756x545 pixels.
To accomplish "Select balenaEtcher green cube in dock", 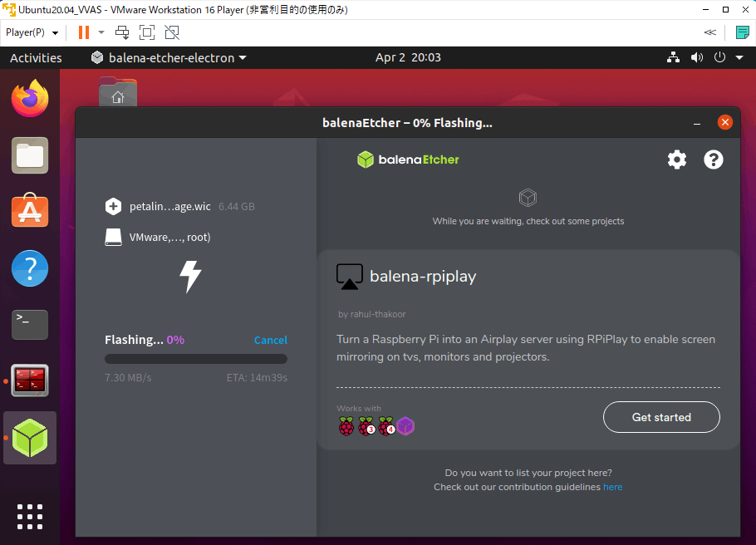I will tap(30, 438).
